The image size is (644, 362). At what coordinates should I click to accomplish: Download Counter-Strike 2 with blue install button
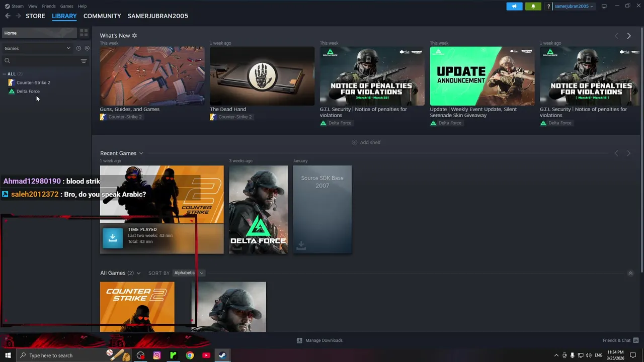[x=113, y=238]
